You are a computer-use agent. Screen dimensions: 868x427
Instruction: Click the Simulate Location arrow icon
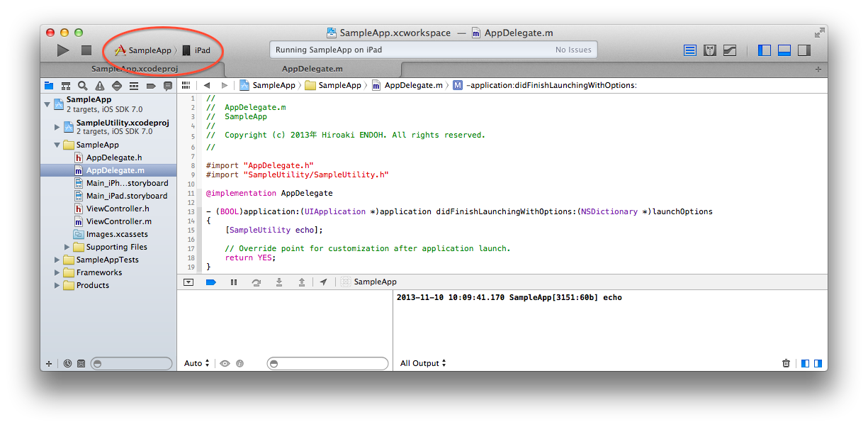click(324, 282)
